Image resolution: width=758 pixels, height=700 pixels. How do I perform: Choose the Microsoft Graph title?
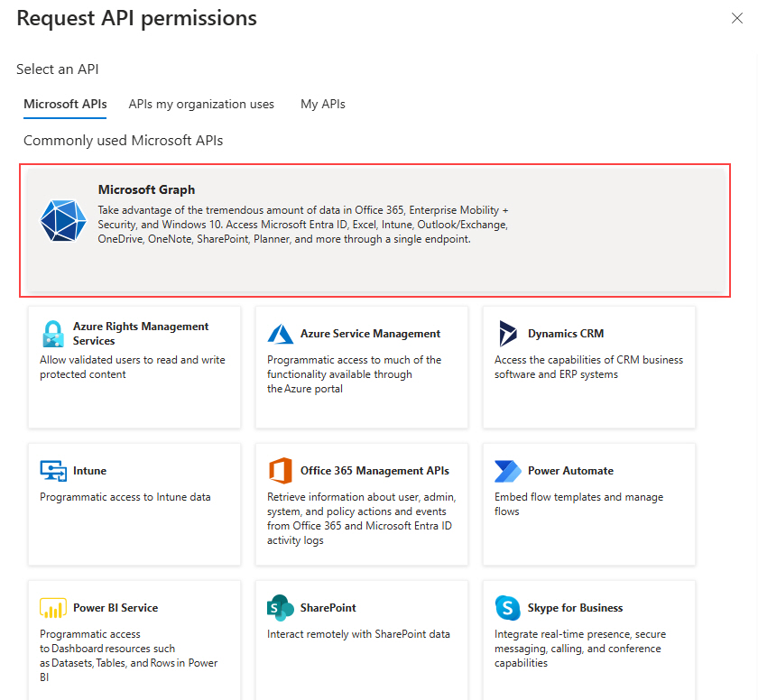146,189
